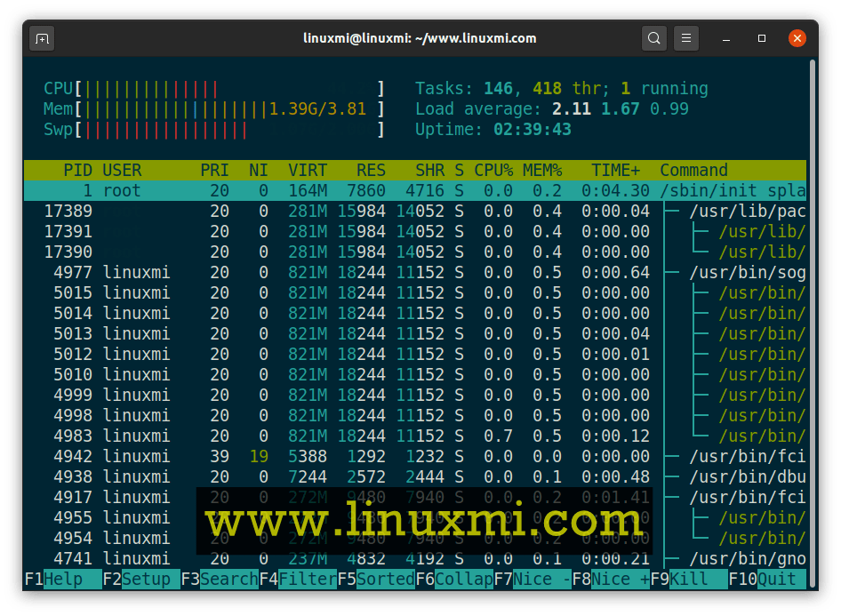Screen dimensions: 841x616
Task: Minimize the terminal window
Action: coord(727,38)
